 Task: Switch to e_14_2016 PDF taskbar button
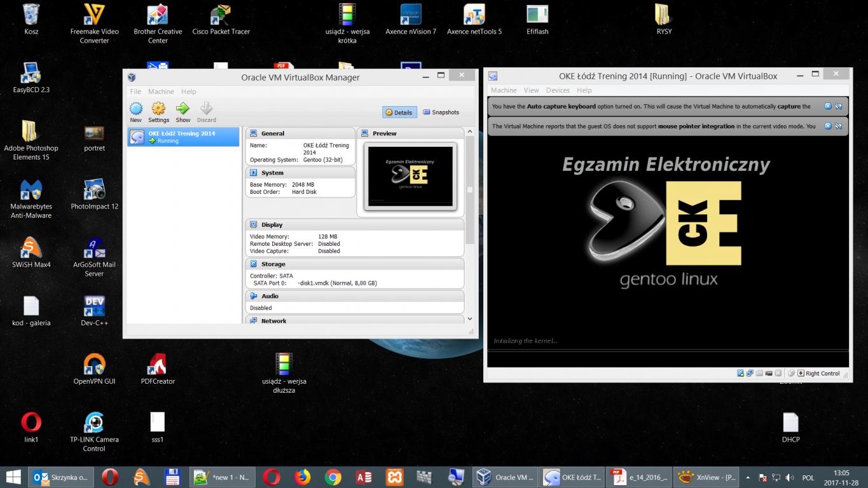pos(639,477)
